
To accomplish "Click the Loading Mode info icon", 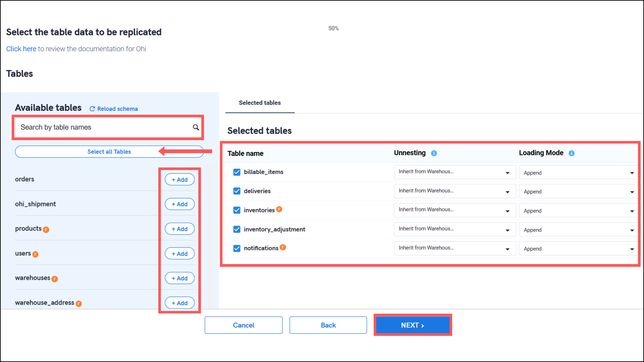I will (x=572, y=153).
